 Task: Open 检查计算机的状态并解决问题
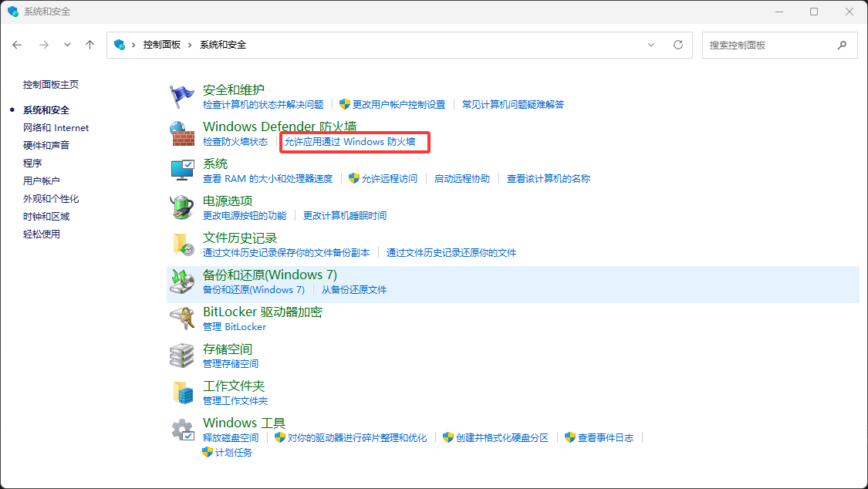coord(263,105)
